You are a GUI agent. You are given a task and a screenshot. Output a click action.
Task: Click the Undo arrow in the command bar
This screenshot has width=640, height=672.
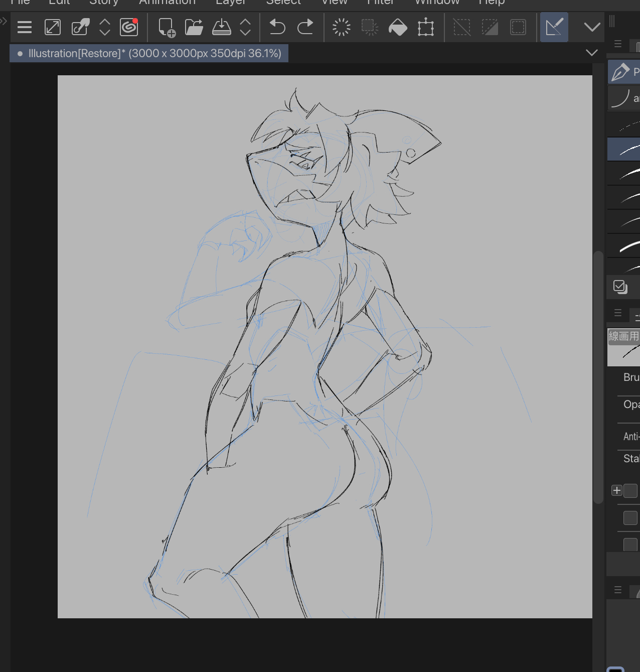click(x=277, y=27)
